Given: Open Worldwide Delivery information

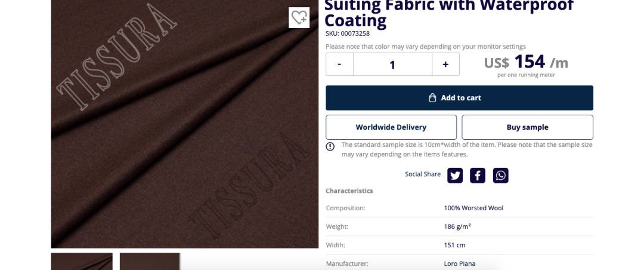Looking at the screenshot, I should click(391, 127).
